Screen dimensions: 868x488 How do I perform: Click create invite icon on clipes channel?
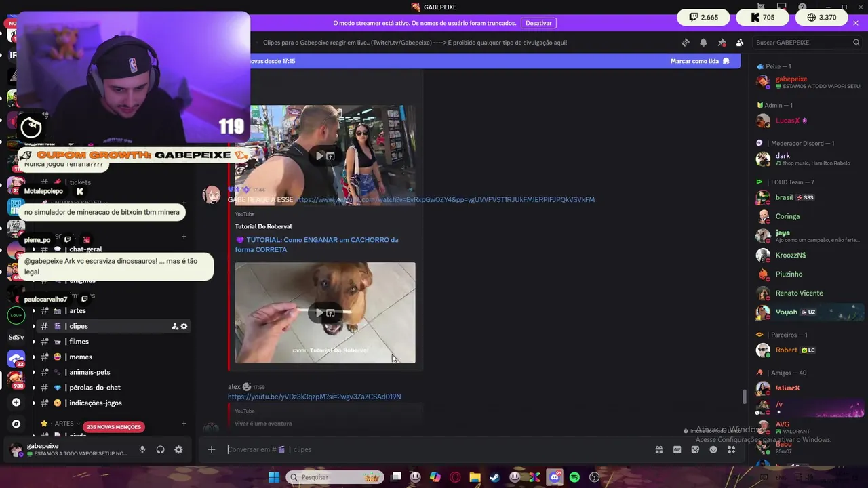pos(174,326)
